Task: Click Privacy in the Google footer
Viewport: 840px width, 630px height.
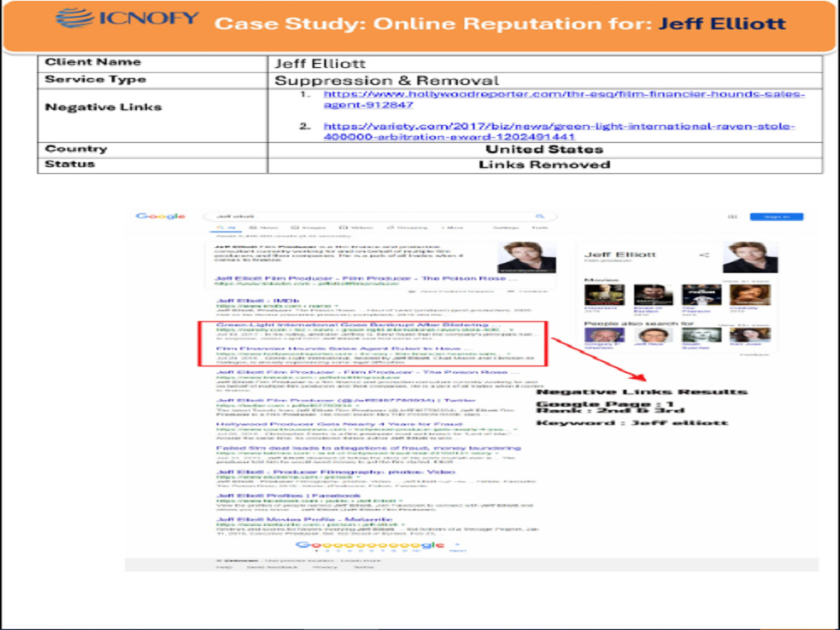Action: point(324,567)
